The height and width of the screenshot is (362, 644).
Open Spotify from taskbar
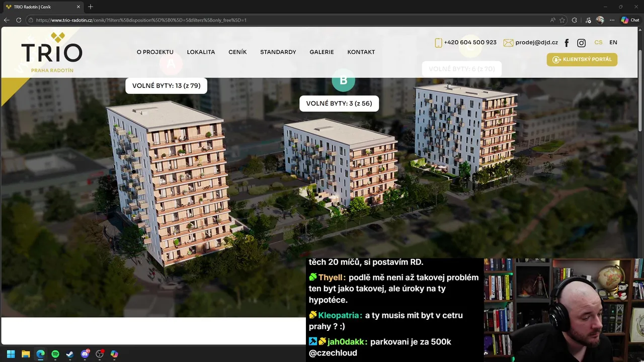(x=55, y=354)
